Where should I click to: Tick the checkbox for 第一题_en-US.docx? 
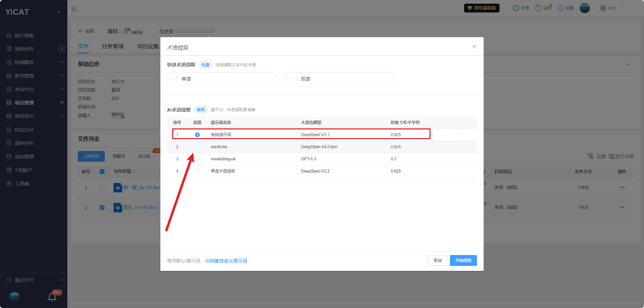[102, 188]
